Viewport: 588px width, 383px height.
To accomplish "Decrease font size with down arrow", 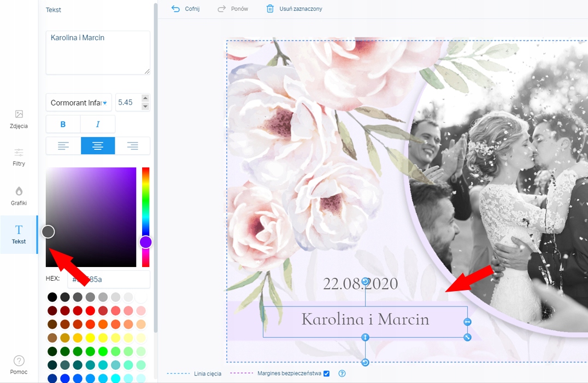I will (145, 107).
